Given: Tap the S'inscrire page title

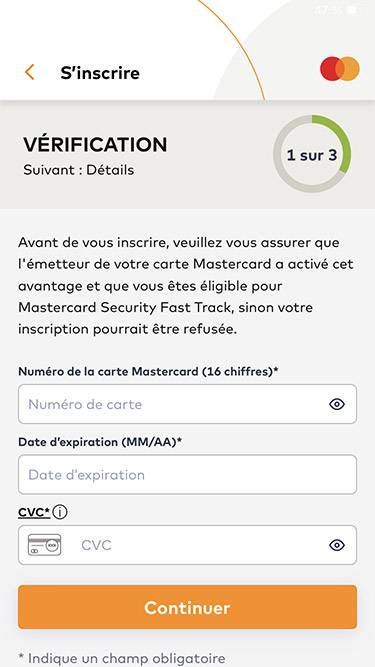Looking at the screenshot, I should [x=100, y=73].
